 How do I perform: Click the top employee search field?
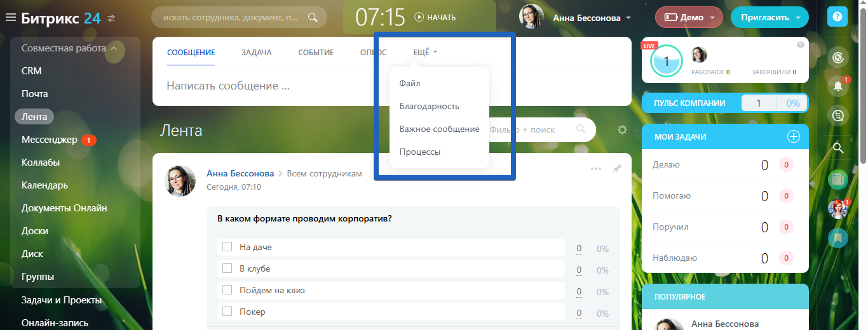[x=239, y=18]
